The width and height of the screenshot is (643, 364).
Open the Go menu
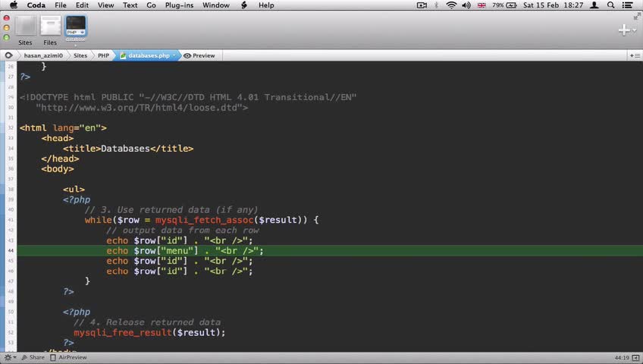[x=152, y=5]
